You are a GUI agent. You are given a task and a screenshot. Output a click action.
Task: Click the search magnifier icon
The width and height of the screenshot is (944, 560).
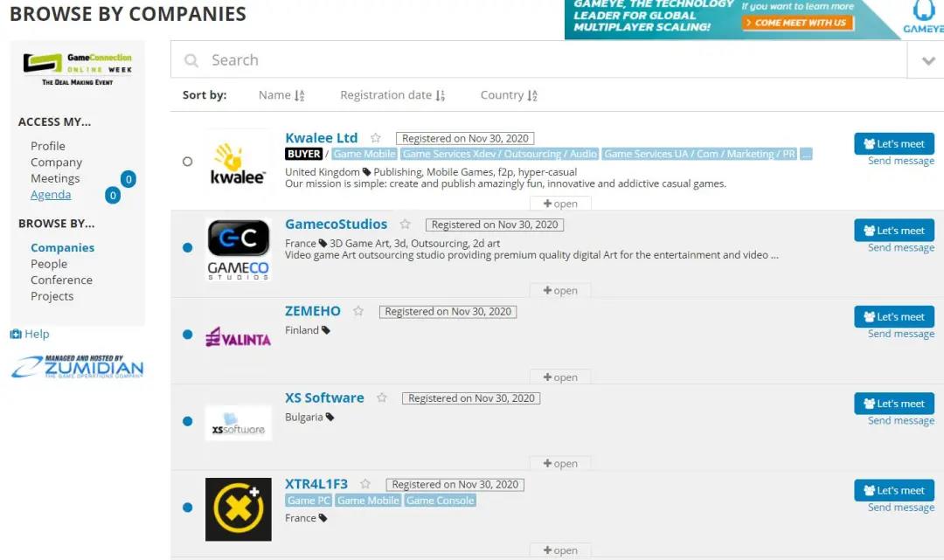click(x=191, y=60)
